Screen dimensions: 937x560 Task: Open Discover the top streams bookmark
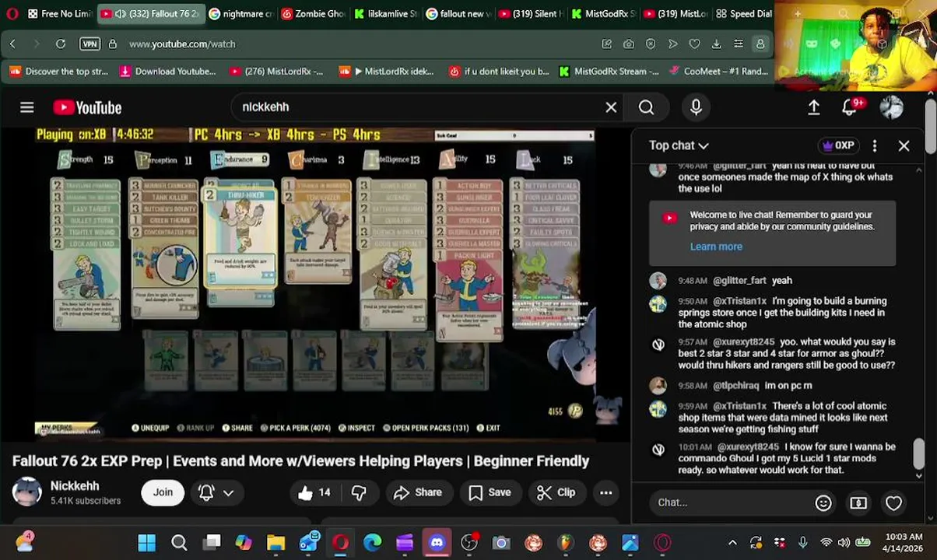coord(59,72)
